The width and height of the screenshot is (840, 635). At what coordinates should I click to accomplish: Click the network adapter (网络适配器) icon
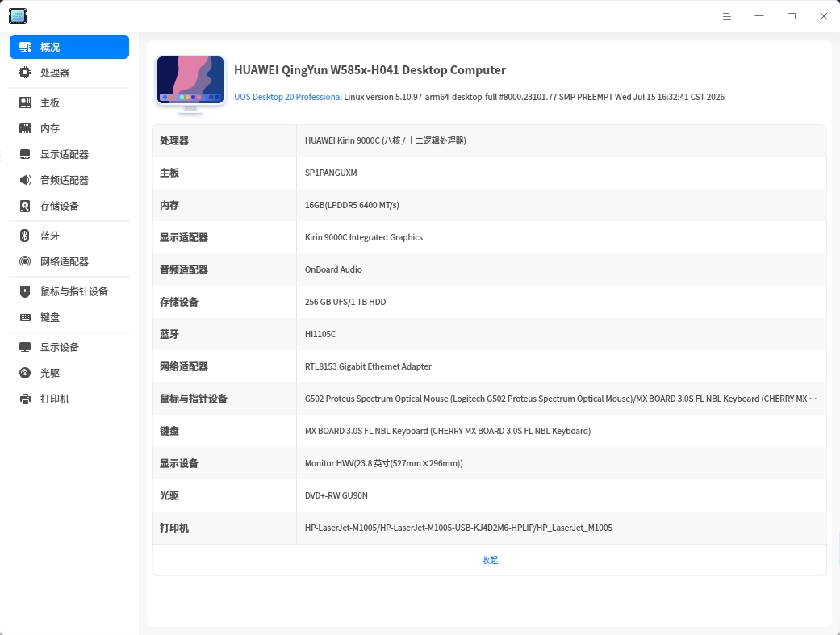(25, 261)
